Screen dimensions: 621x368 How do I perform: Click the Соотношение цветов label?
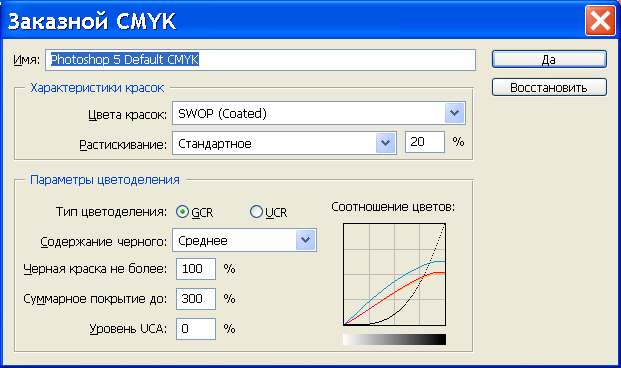pyautogui.click(x=393, y=207)
